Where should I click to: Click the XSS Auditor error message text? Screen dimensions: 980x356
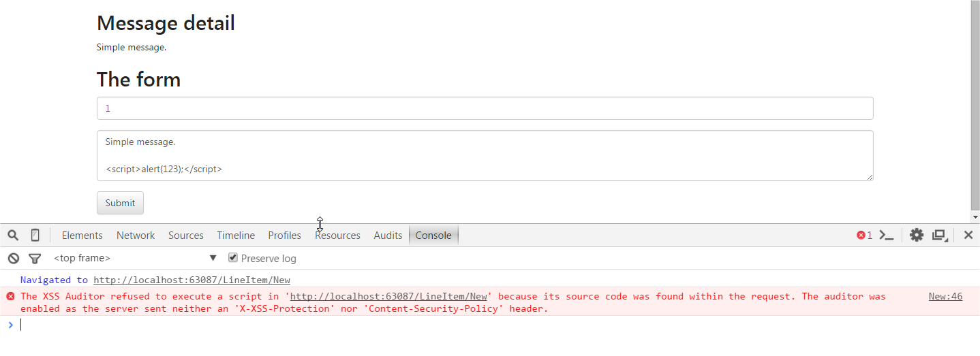[x=453, y=302]
